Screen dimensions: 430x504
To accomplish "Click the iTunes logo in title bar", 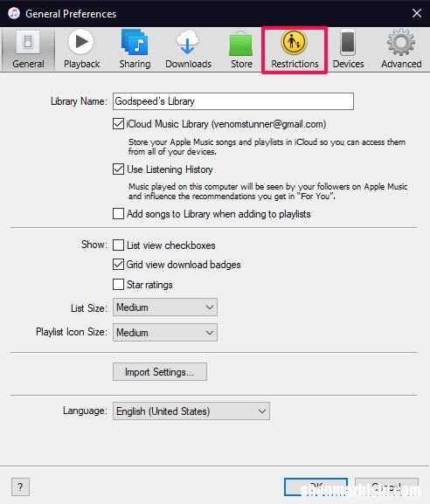I will 14,13.
